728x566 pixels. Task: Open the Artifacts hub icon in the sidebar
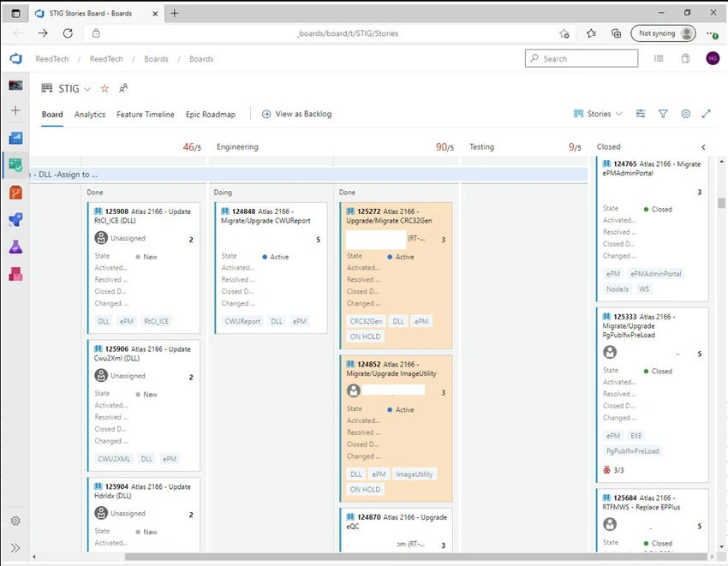[x=15, y=274]
